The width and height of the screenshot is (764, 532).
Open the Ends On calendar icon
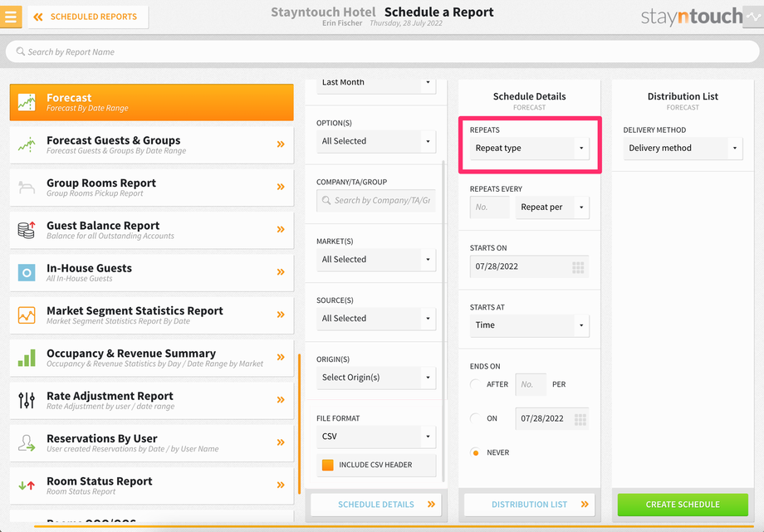point(580,419)
